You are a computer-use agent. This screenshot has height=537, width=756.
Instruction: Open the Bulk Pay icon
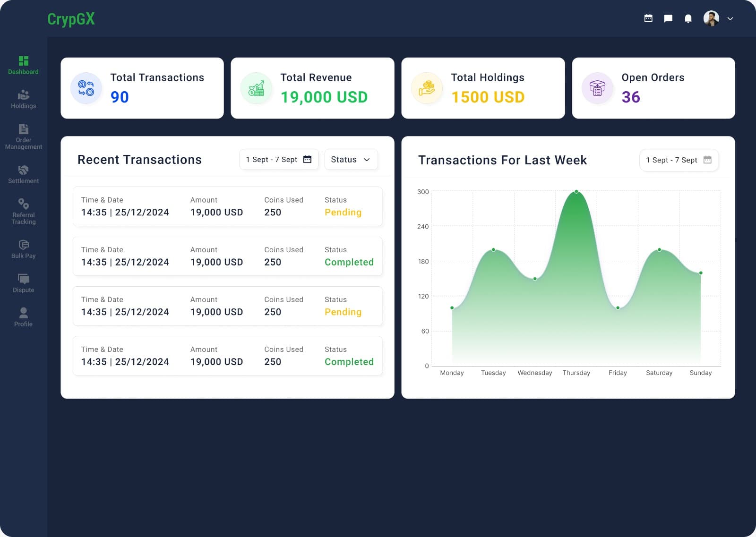(x=23, y=245)
